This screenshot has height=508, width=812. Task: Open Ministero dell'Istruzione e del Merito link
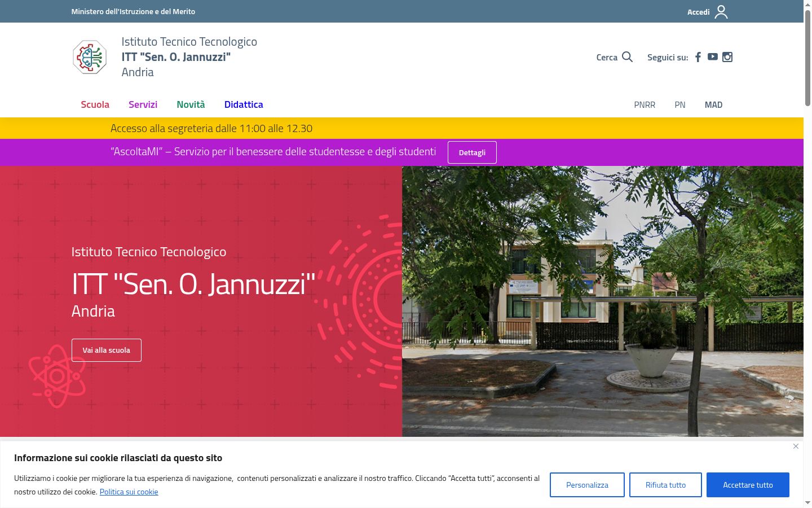coord(133,11)
